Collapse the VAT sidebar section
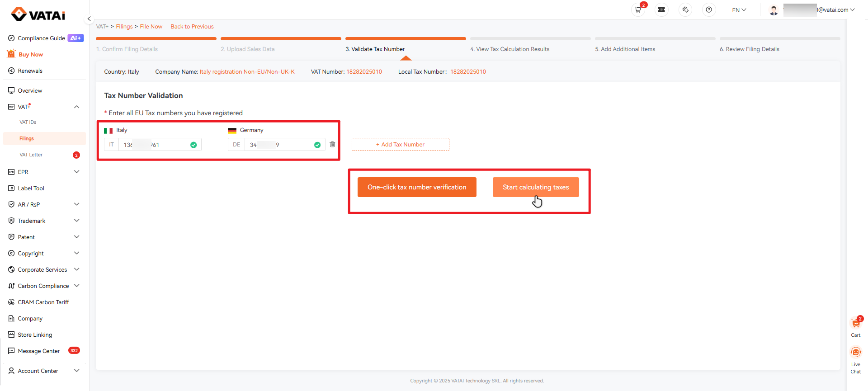This screenshot has width=868, height=391. pos(76,107)
